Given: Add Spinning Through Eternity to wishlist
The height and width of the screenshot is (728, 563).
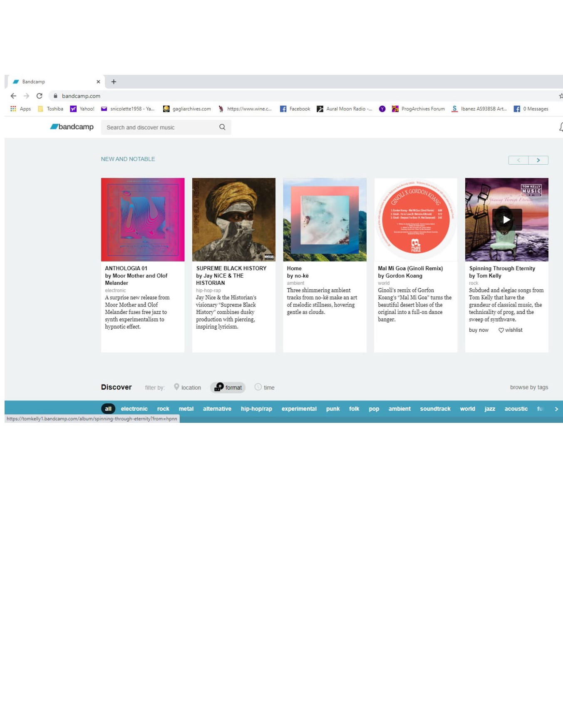Looking at the screenshot, I should [511, 330].
